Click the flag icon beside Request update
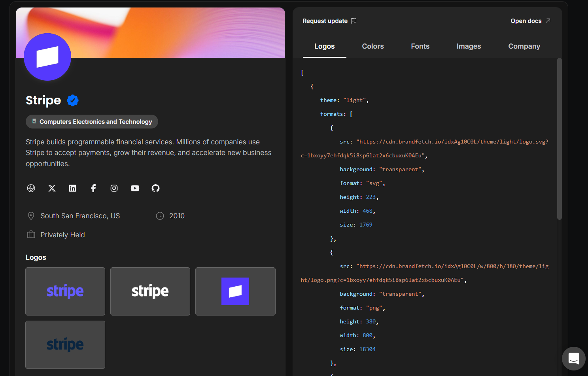The image size is (588, 376). tap(354, 21)
